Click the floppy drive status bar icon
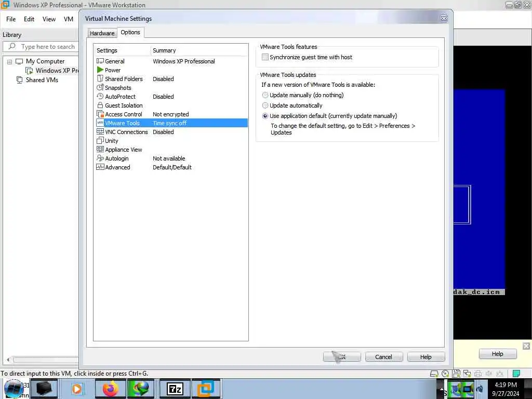The image size is (532, 399). tap(456, 374)
